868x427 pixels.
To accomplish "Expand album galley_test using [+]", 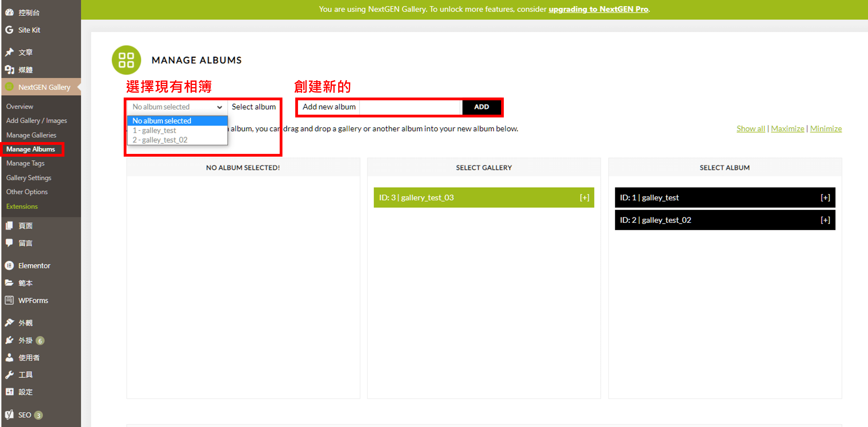I will coord(825,197).
